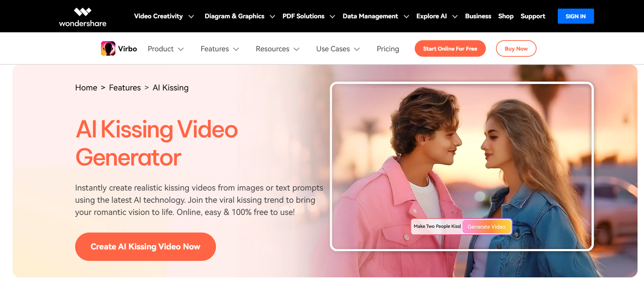The width and height of the screenshot is (644, 286).
Task: Open the Shop link
Action: [506, 16]
